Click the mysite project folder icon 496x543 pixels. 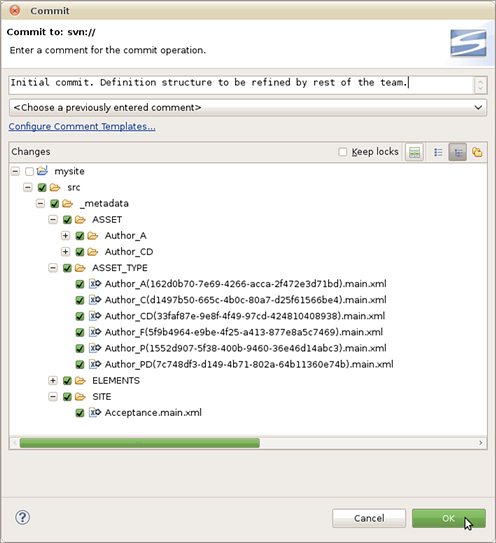point(42,170)
